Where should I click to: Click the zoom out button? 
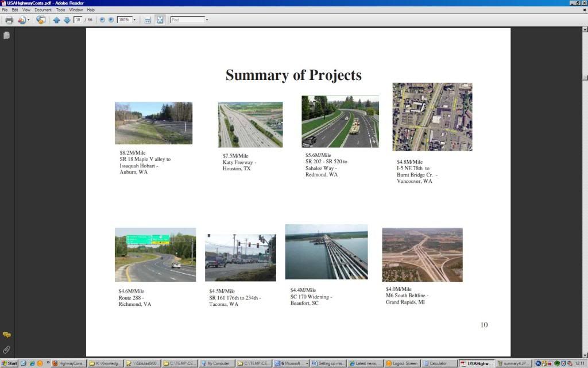pyautogui.click(x=102, y=20)
